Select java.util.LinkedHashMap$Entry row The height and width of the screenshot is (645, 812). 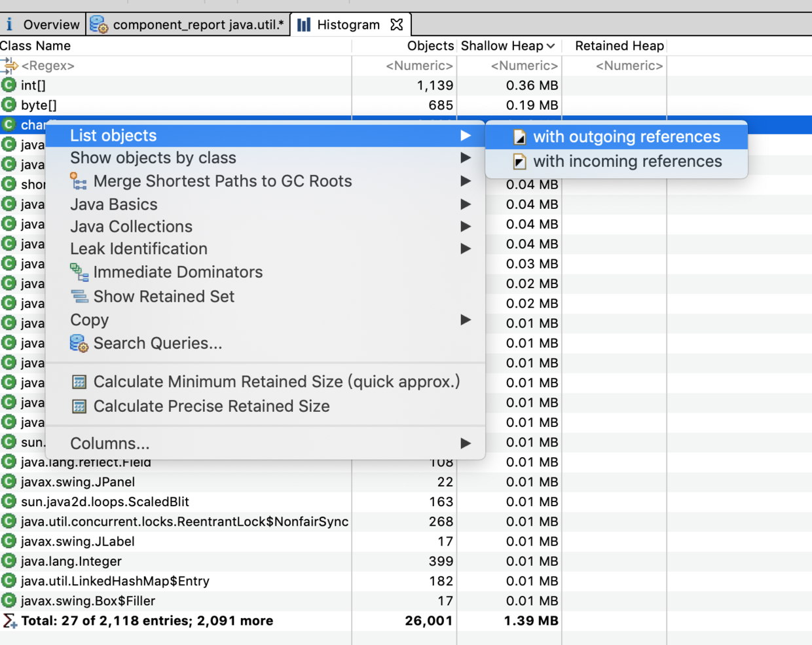coord(406,581)
